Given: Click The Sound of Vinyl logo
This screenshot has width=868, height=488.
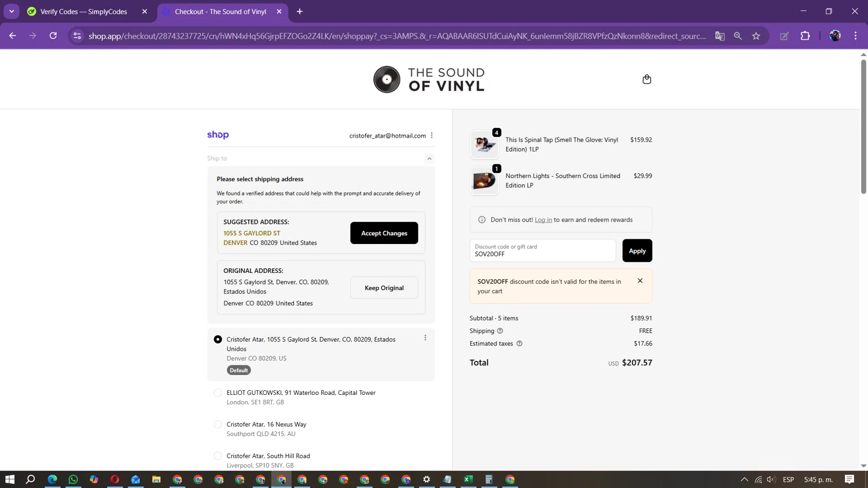Looking at the screenshot, I should (x=429, y=79).
